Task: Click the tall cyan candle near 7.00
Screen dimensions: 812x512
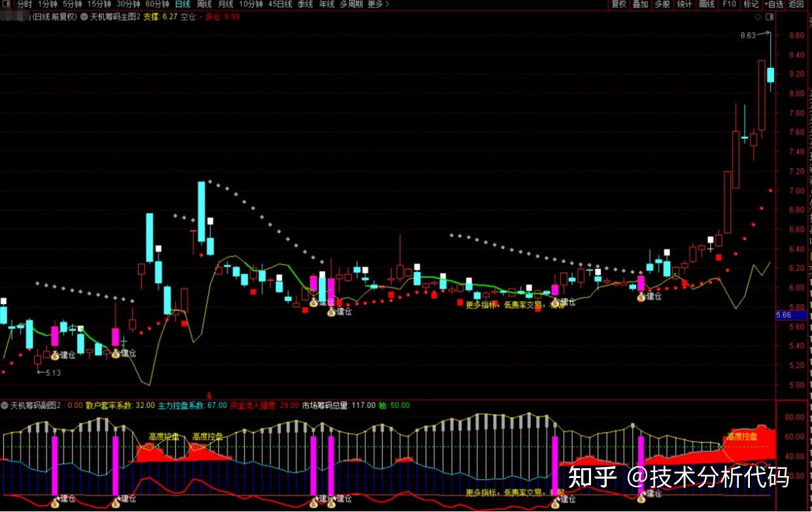Action: pos(202,213)
